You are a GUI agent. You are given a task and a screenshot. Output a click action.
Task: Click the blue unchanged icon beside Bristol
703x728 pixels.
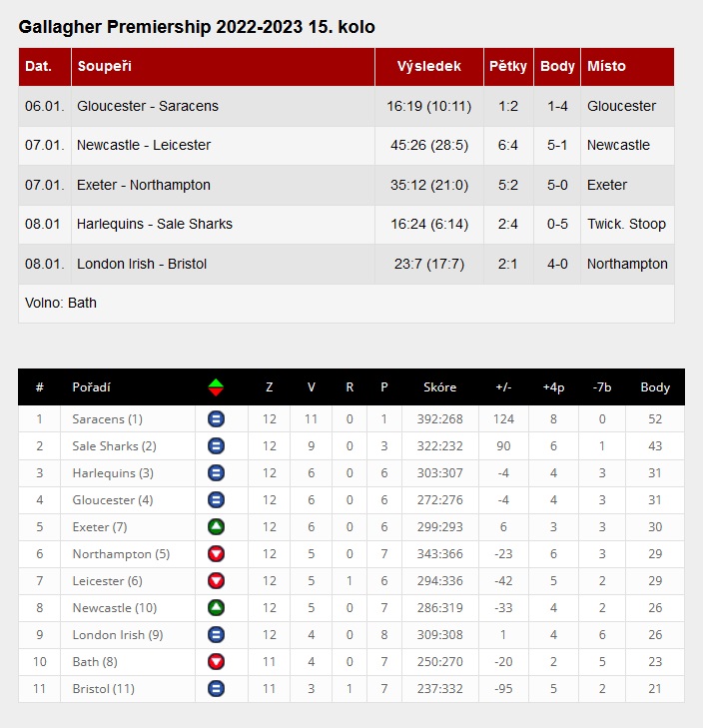coord(216,689)
